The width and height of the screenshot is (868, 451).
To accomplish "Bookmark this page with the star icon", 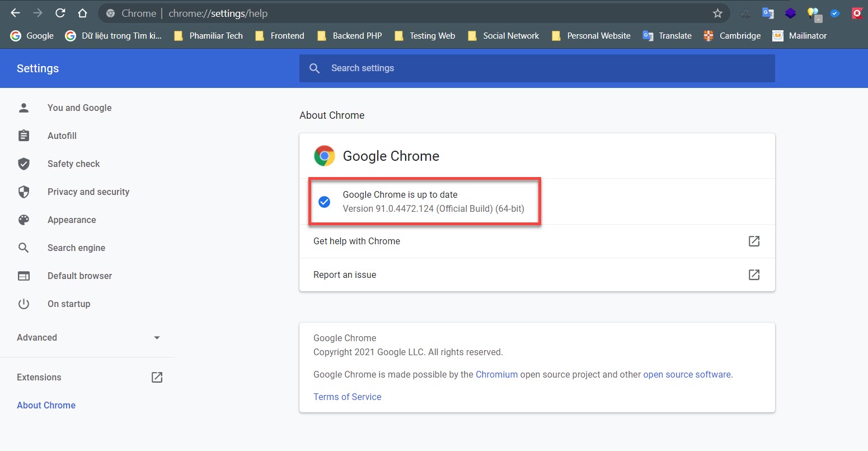I will (717, 13).
